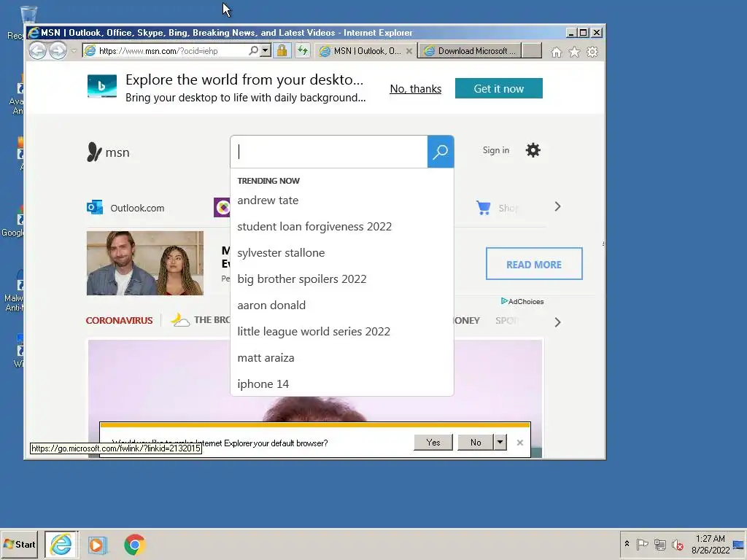Screen dimensions: 747x560
Task: Open the Windows Start button
Action: coord(20,544)
